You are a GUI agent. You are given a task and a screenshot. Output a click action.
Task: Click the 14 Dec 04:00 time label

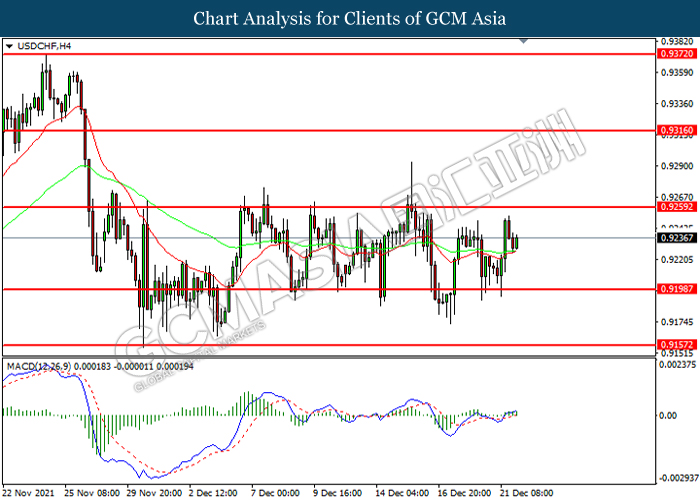(x=402, y=493)
